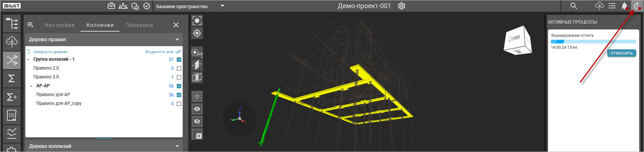Open the collisions shuffle-arrows tool in sidebar
Image resolution: width=644 pixels, height=152 pixels.
click(x=12, y=60)
